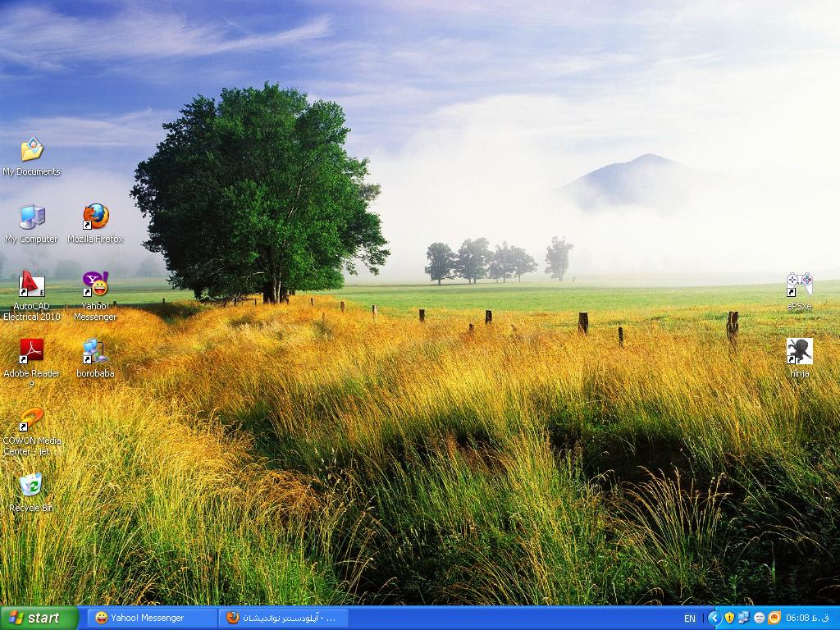Select the nima desktop shortcut
This screenshot has width=840, height=630.
799,351
